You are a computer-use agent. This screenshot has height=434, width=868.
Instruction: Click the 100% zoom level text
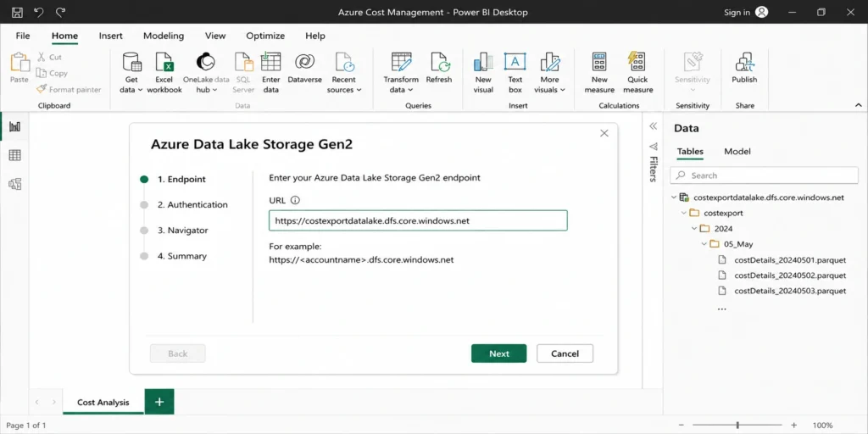click(822, 426)
